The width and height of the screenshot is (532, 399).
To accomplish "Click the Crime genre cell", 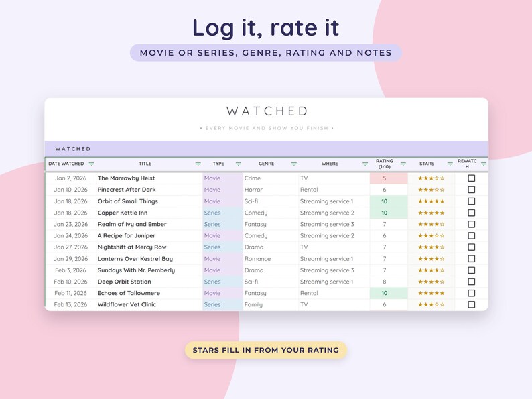I will pyautogui.click(x=271, y=178).
